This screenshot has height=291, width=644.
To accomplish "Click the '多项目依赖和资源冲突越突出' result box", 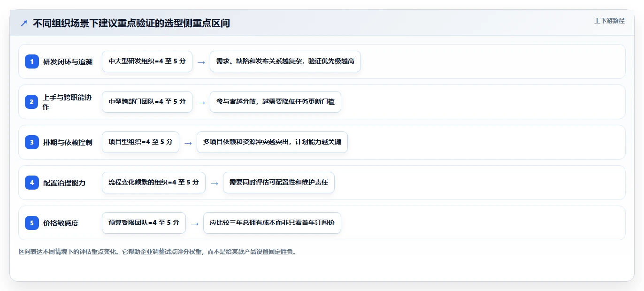I will [272, 142].
